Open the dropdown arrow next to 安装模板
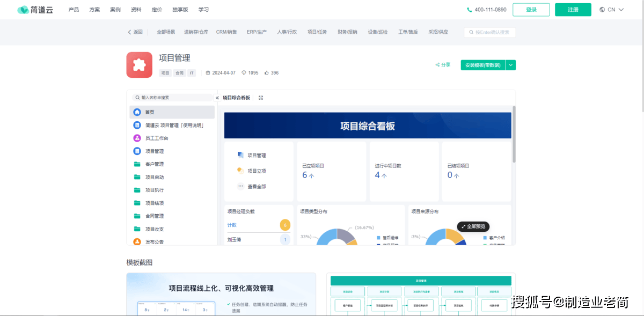644x316 pixels. (511, 65)
